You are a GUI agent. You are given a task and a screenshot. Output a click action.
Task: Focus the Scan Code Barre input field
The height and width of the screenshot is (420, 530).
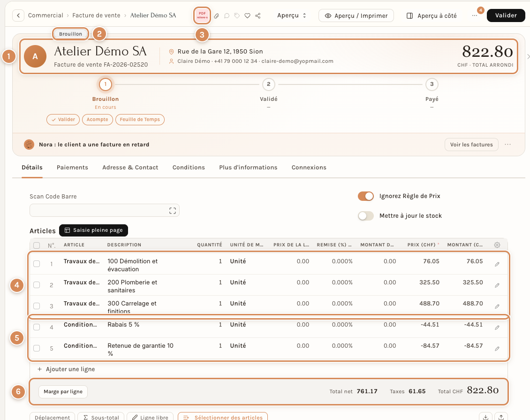pyautogui.click(x=105, y=210)
